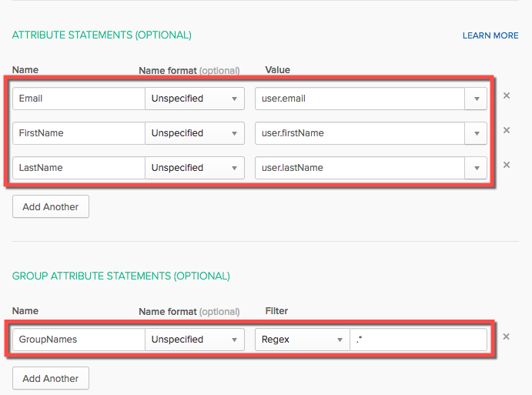Open Name format dropdown for LastName
Viewport: 532px width, 395px height.
[195, 168]
